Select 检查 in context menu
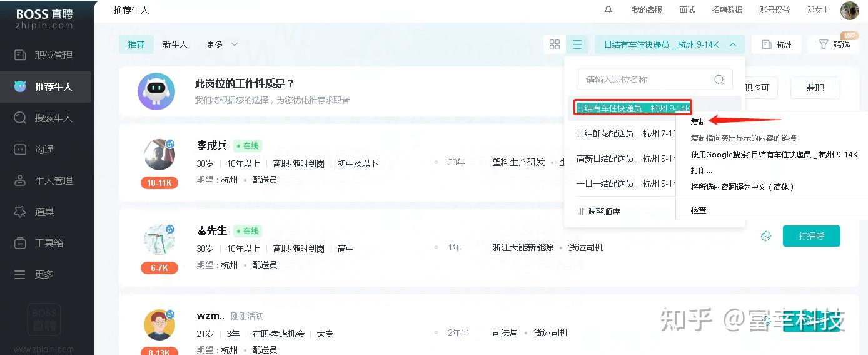Viewport: 868px width, 355px height. click(x=699, y=210)
